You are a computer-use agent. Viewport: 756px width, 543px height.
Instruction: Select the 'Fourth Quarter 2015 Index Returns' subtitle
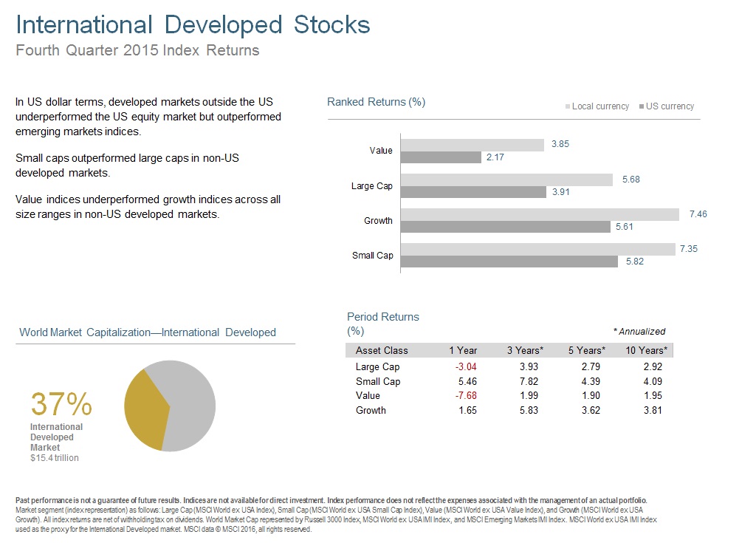(x=137, y=50)
